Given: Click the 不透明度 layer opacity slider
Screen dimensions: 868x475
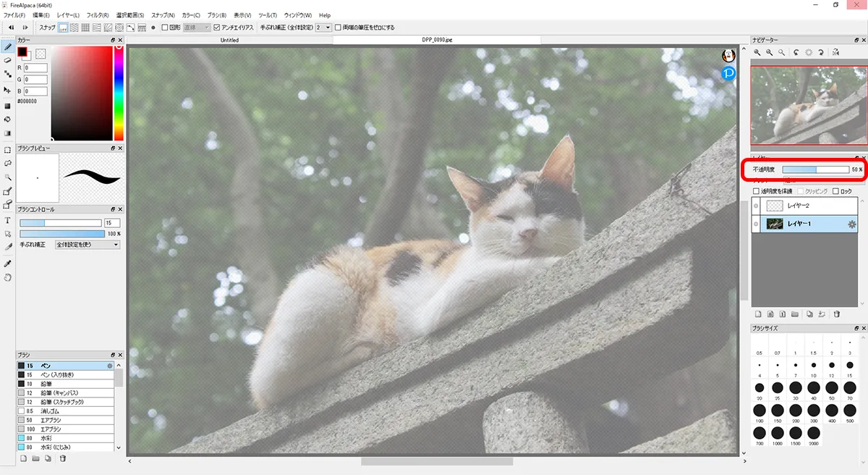Looking at the screenshot, I should (815, 169).
